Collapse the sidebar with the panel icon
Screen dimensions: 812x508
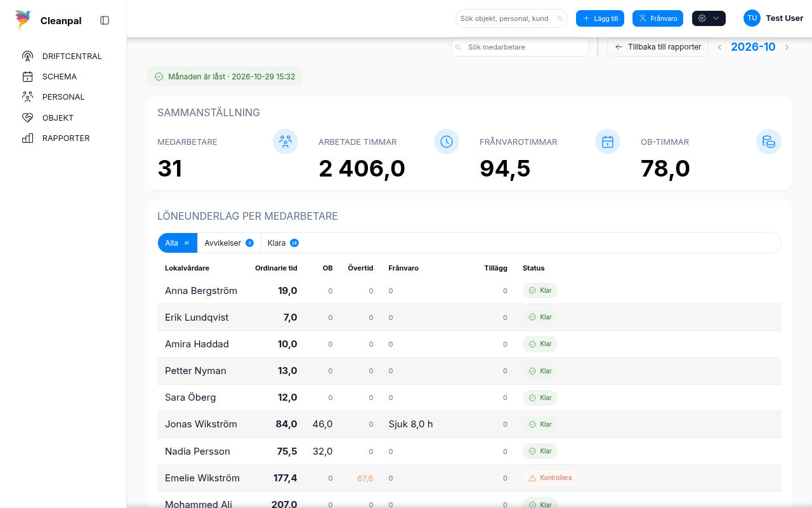[x=105, y=20]
